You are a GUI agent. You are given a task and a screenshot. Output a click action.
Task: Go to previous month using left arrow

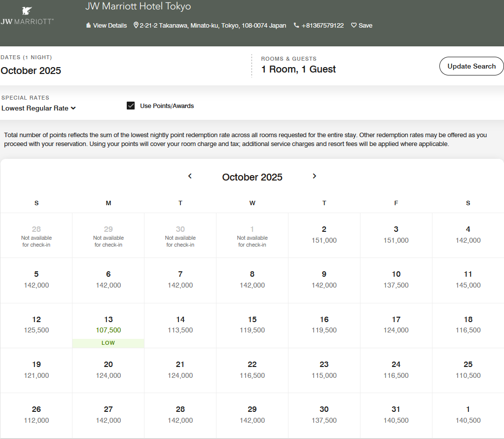190,176
